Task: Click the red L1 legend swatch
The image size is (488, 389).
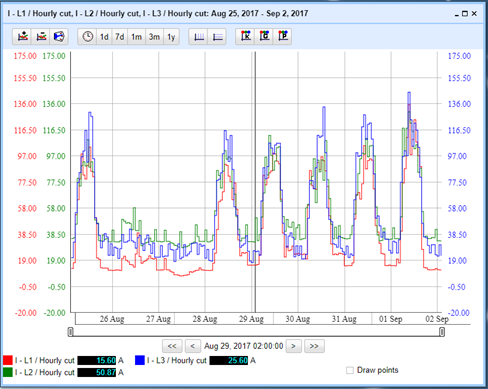Action: click(8, 360)
